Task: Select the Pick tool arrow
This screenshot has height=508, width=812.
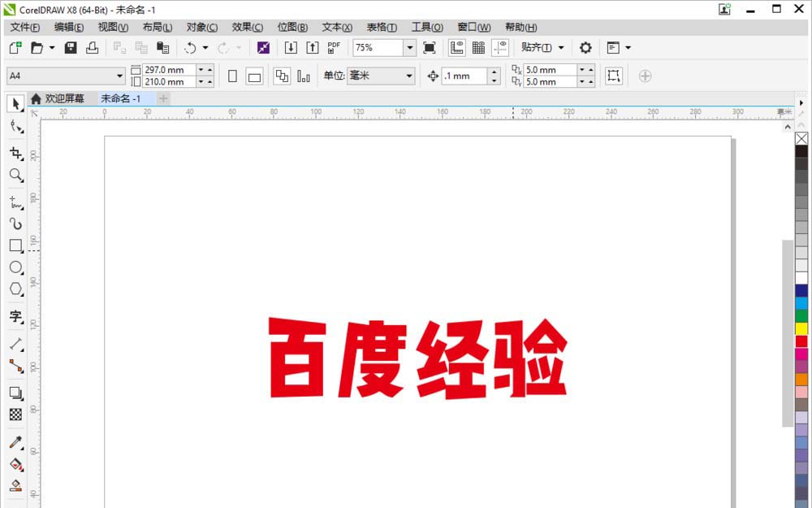Action: [15, 104]
